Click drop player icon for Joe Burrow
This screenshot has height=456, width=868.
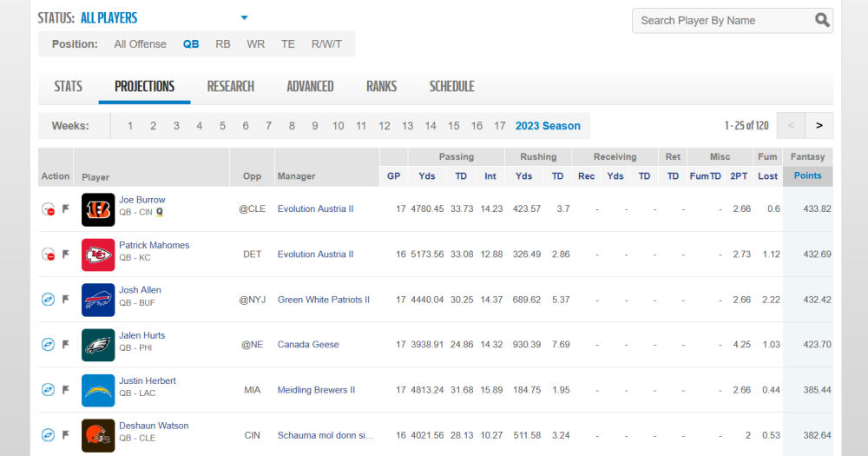49,209
